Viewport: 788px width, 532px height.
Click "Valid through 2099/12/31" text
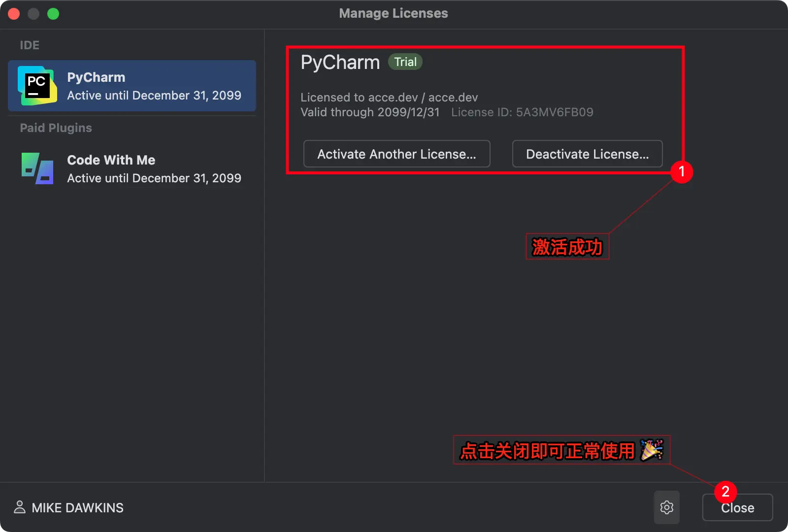[370, 112]
